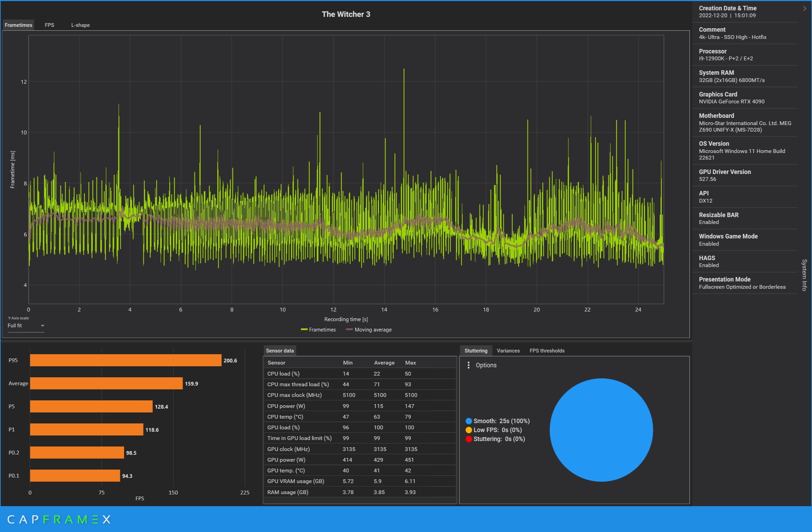Click the CapFrameX logo in footer
This screenshot has width=812, height=532.
tap(59, 519)
